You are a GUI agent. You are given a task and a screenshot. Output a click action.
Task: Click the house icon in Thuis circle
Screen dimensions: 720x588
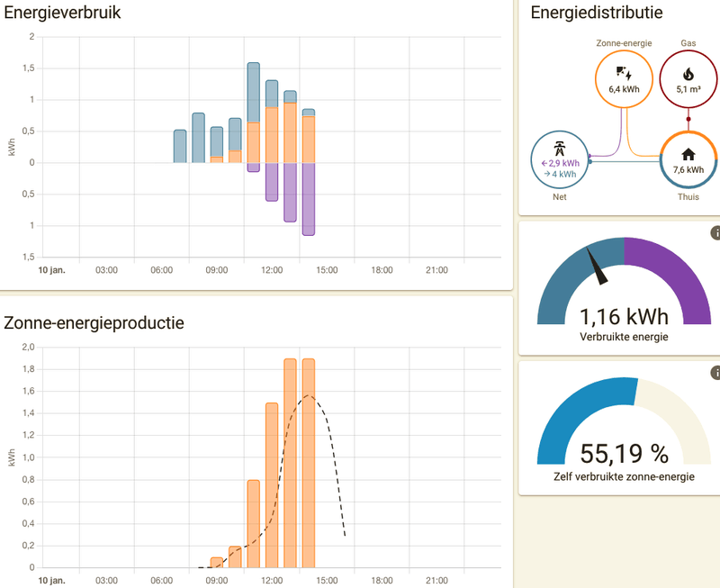[x=688, y=154]
